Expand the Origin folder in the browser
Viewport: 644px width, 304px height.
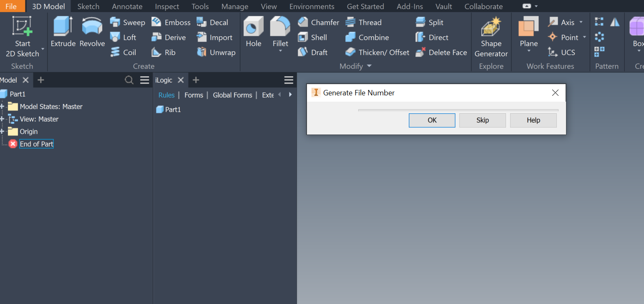click(3, 131)
